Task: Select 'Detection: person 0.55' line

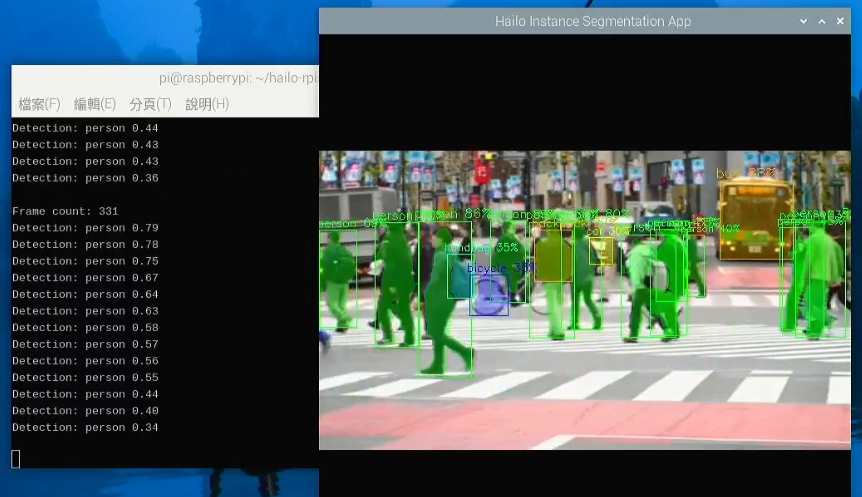Action: tap(85, 377)
